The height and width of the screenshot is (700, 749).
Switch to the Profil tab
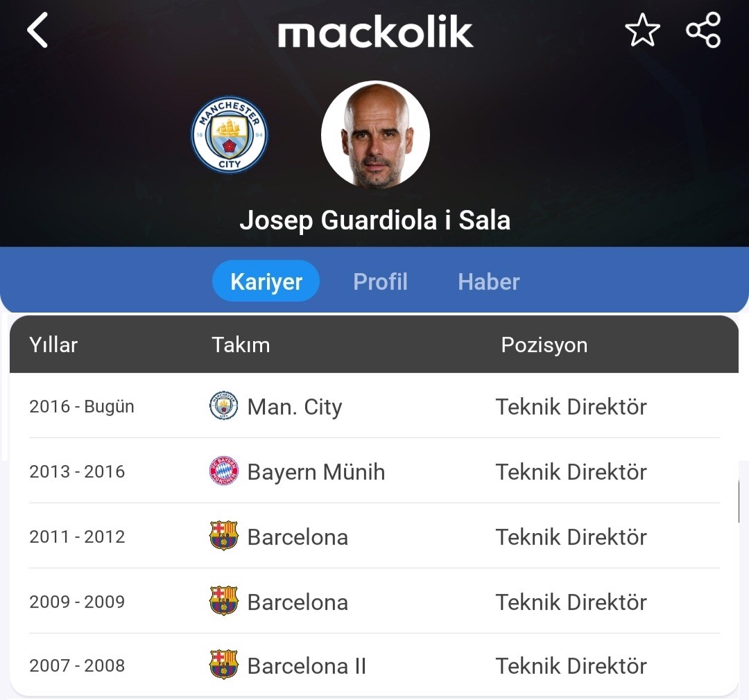point(380,281)
